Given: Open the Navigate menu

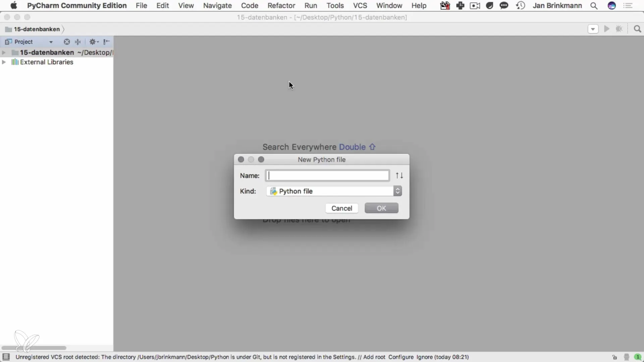Looking at the screenshot, I should (x=217, y=6).
